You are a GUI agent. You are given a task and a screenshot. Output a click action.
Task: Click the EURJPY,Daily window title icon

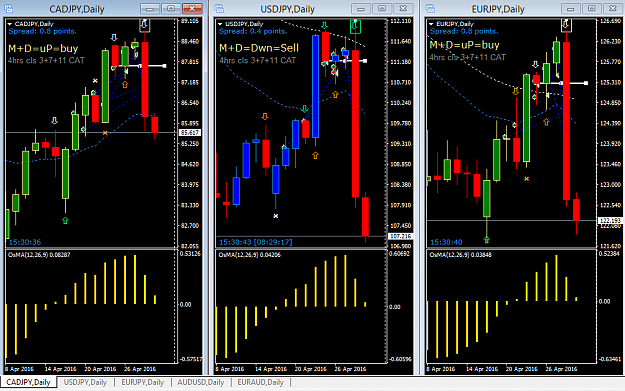[x=430, y=8]
